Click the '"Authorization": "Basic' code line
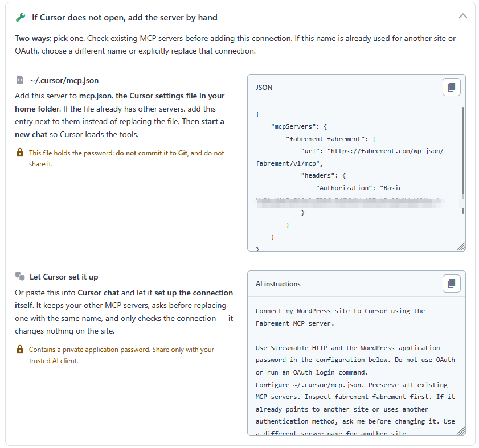 tap(359, 188)
